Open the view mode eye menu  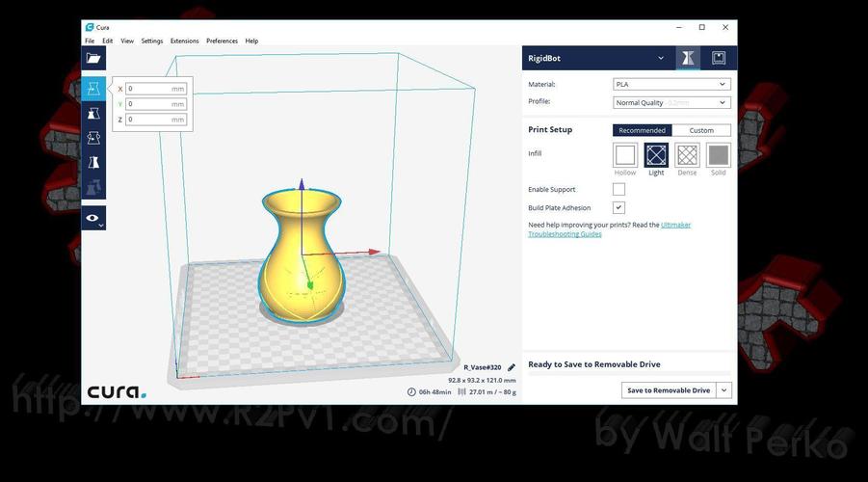pos(93,218)
